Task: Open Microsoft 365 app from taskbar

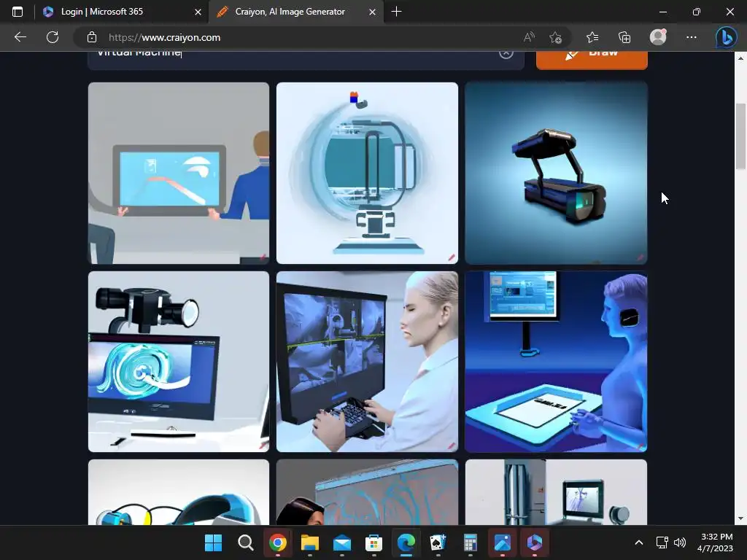Action: [535, 542]
